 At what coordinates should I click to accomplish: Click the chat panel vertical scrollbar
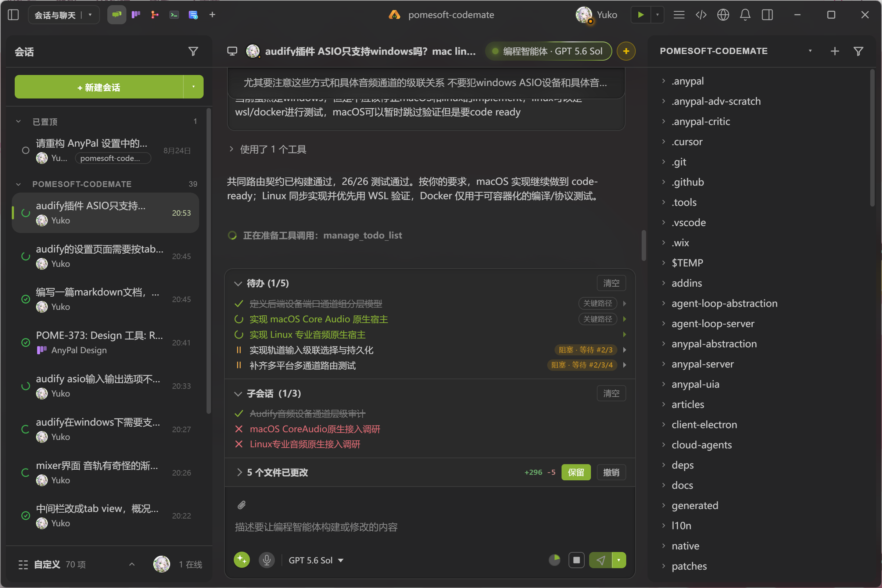[643, 245]
